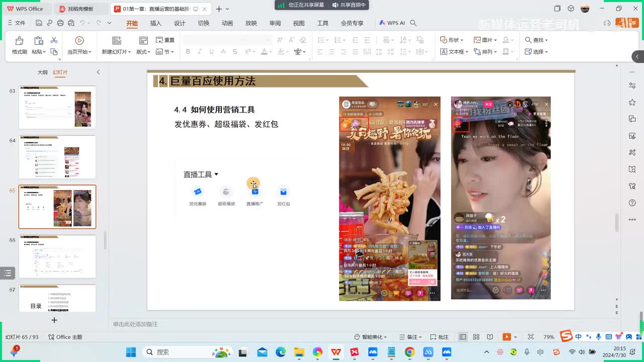
Task: Switch to the Review (审阅) tab
Action: coord(275,23)
